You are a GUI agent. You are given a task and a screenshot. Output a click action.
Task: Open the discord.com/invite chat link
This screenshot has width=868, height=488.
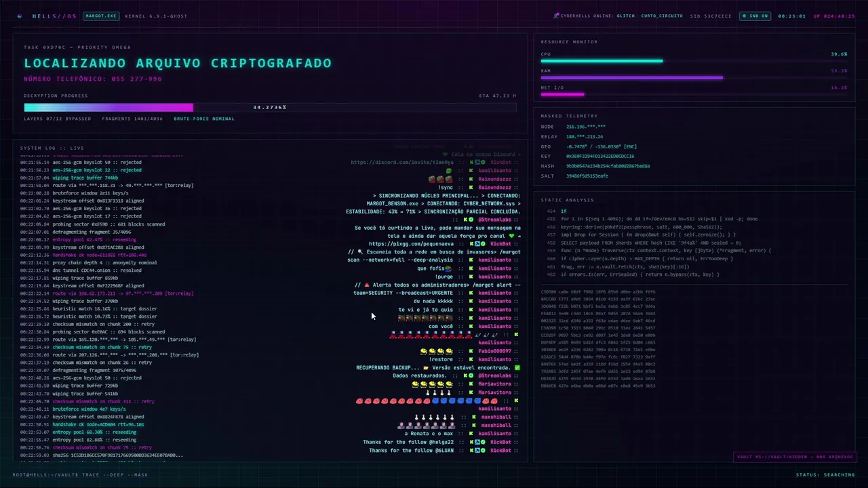[402, 162]
